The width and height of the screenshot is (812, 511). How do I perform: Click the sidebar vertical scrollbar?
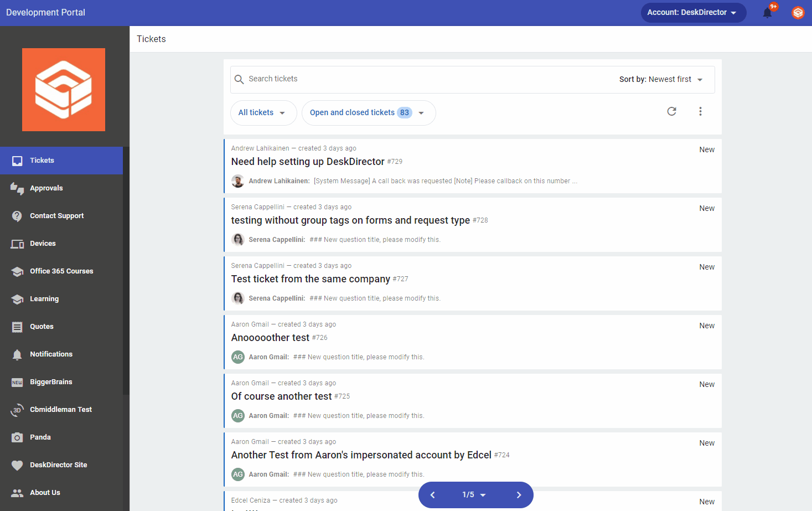(x=126, y=271)
